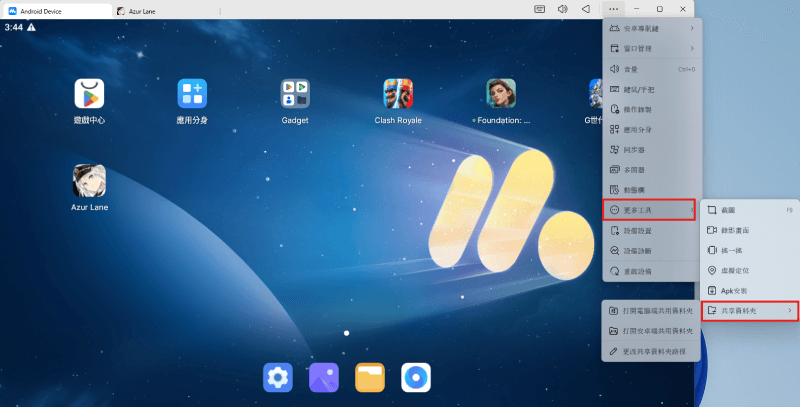This screenshot has height=407, width=800.
Task: Open 設備設置 from the menu
Action: 652,231
